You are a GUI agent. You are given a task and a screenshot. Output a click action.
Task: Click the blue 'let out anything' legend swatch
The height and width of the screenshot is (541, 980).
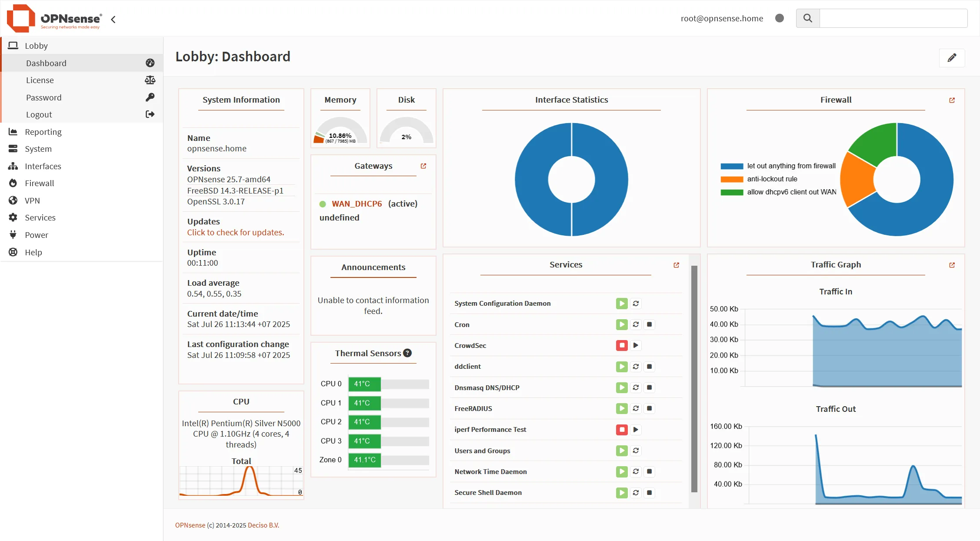point(732,166)
